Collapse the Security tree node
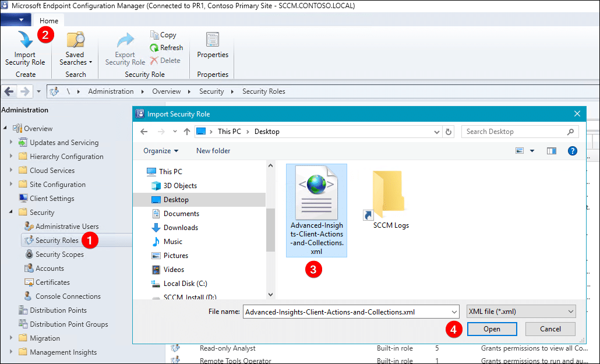 [x=10, y=213]
